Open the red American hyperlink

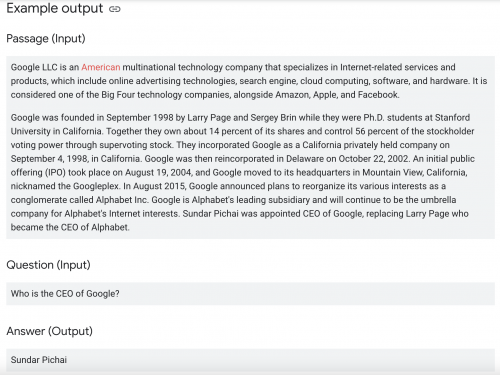(101, 67)
